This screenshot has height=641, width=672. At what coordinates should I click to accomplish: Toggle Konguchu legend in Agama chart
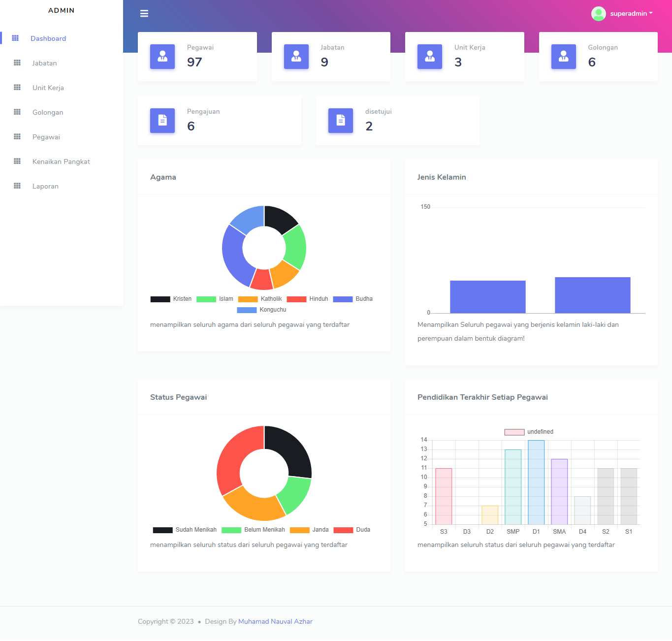(x=261, y=310)
